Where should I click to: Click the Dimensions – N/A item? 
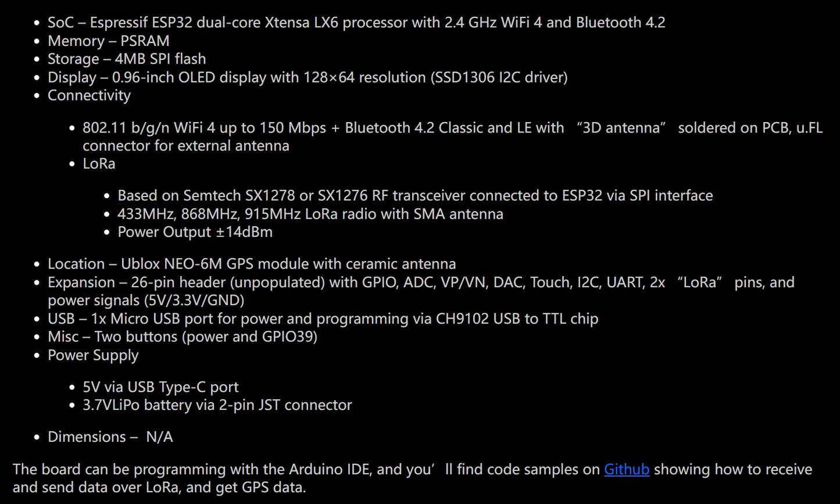(x=110, y=437)
